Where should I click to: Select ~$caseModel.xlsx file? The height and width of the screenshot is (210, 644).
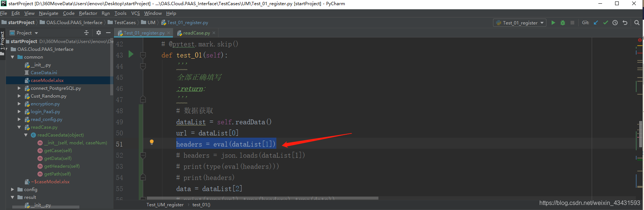pos(50,182)
